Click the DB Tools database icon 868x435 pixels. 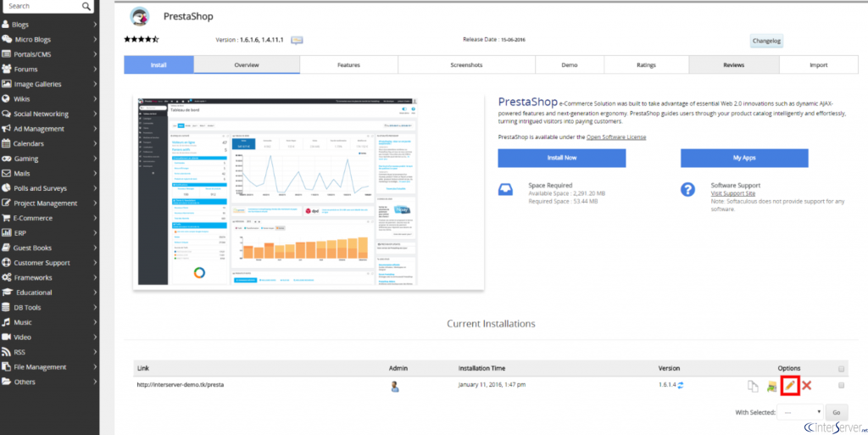click(x=6, y=307)
